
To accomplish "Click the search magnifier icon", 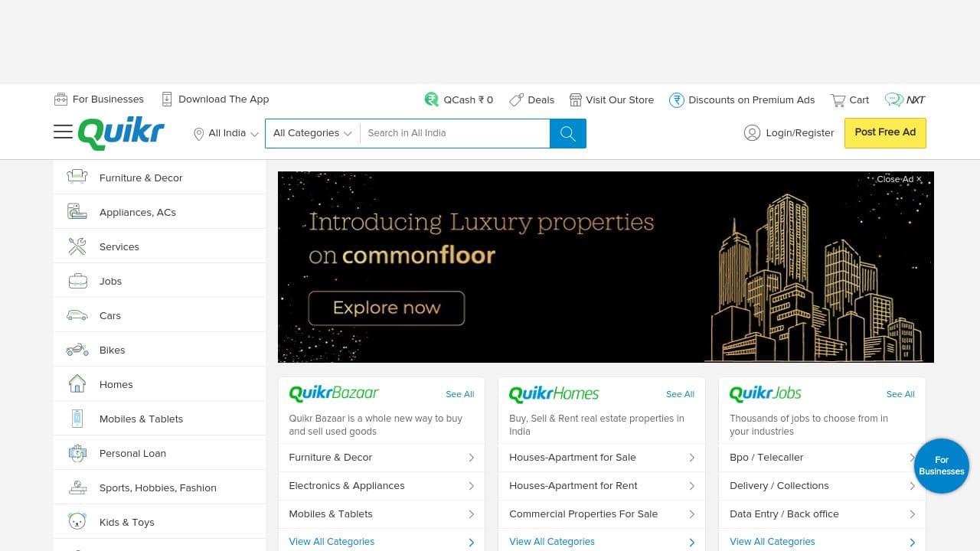I will click(567, 132).
